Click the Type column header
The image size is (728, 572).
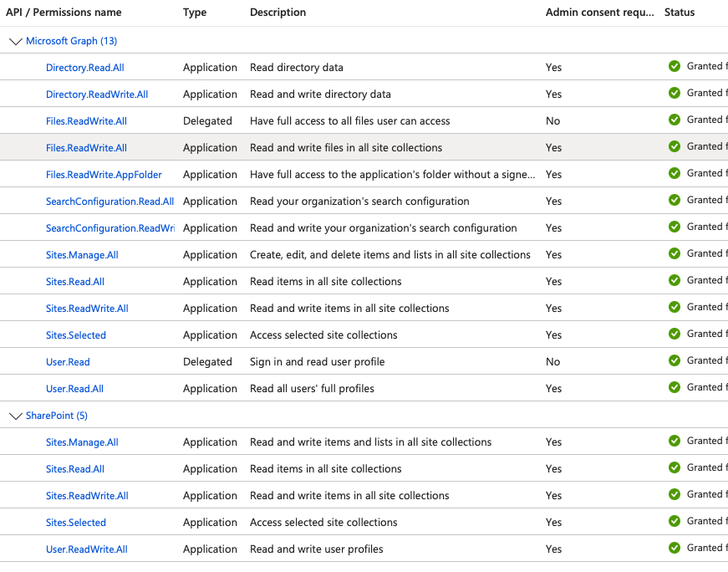[x=195, y=13]
